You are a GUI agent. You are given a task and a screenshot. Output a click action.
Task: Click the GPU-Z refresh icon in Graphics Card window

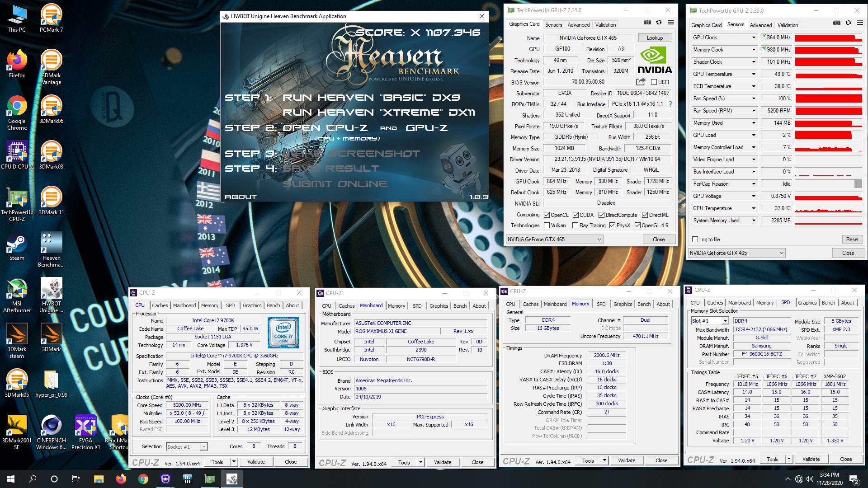(x=659, y=23)
